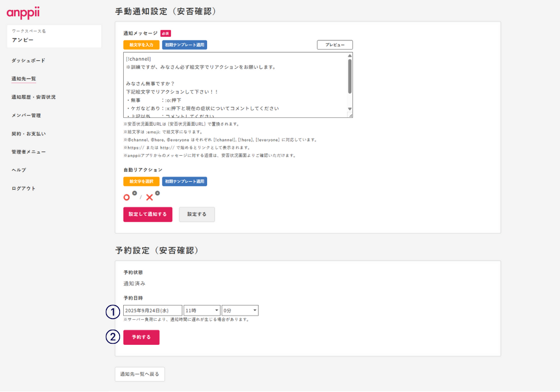Viewport: 560px width, 392px height.
Task: Open ダッシュボード in the sidebar
Action: 28,61
